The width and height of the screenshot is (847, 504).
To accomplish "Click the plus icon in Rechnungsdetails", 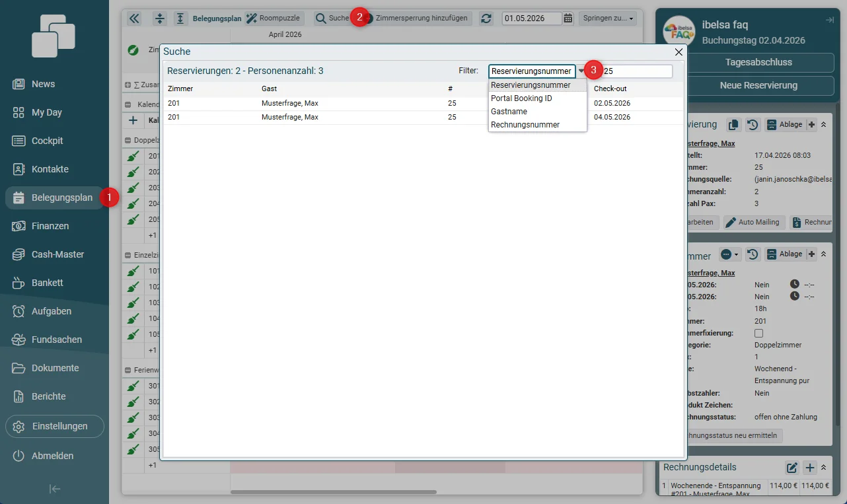I will point(810,468).
